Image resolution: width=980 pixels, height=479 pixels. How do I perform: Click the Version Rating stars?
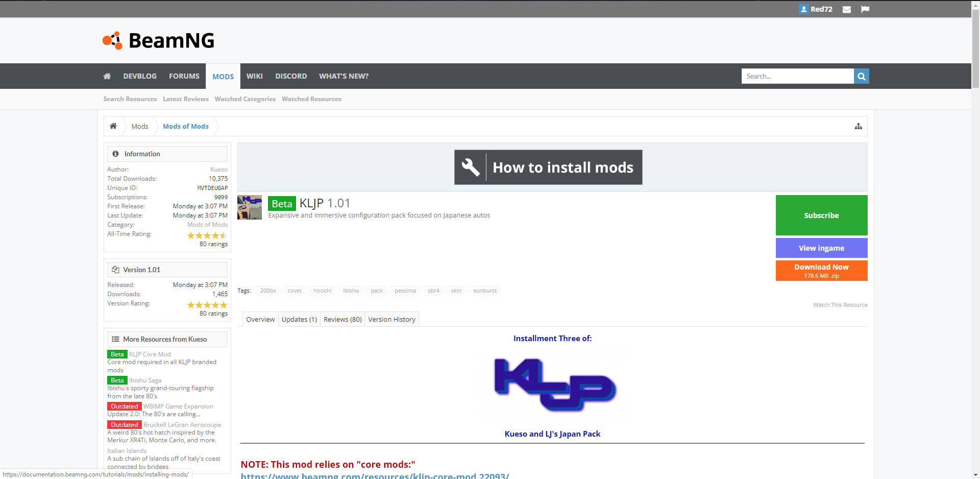tap(207, 305)
